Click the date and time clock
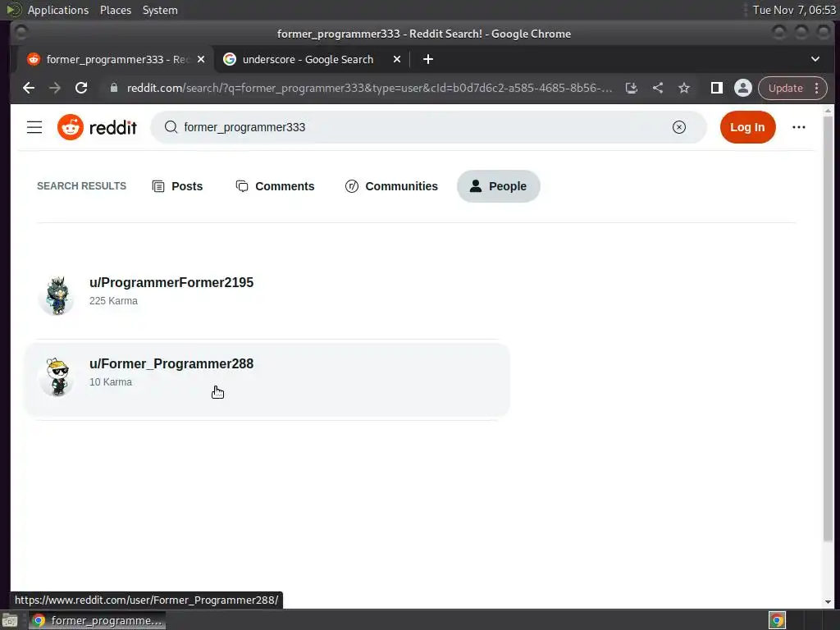 (794, 10)
